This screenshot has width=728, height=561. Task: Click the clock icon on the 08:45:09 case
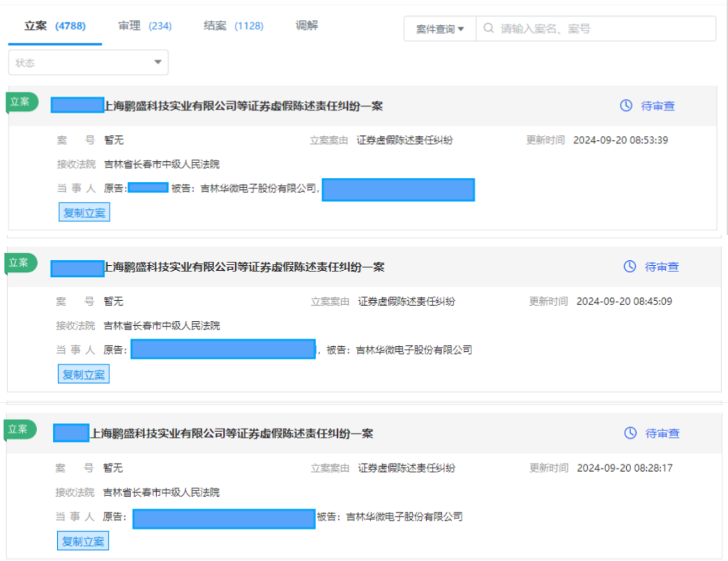tap(630, 267)
